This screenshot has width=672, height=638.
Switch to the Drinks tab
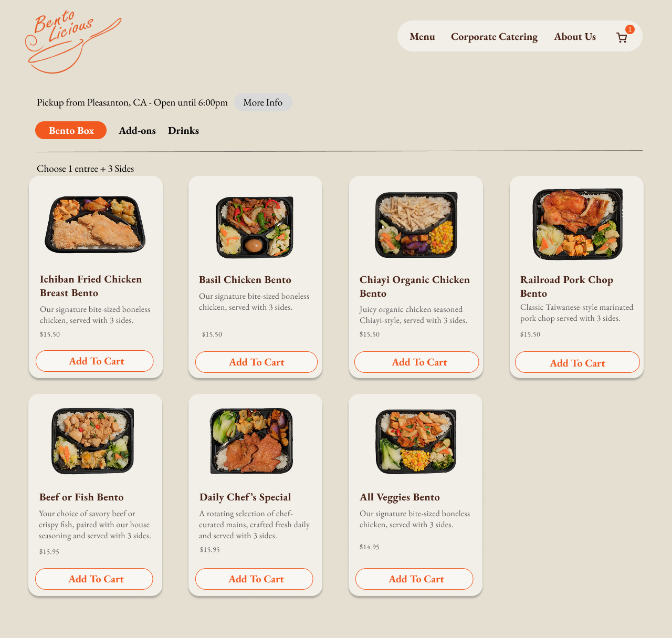(x=183, y=131)
